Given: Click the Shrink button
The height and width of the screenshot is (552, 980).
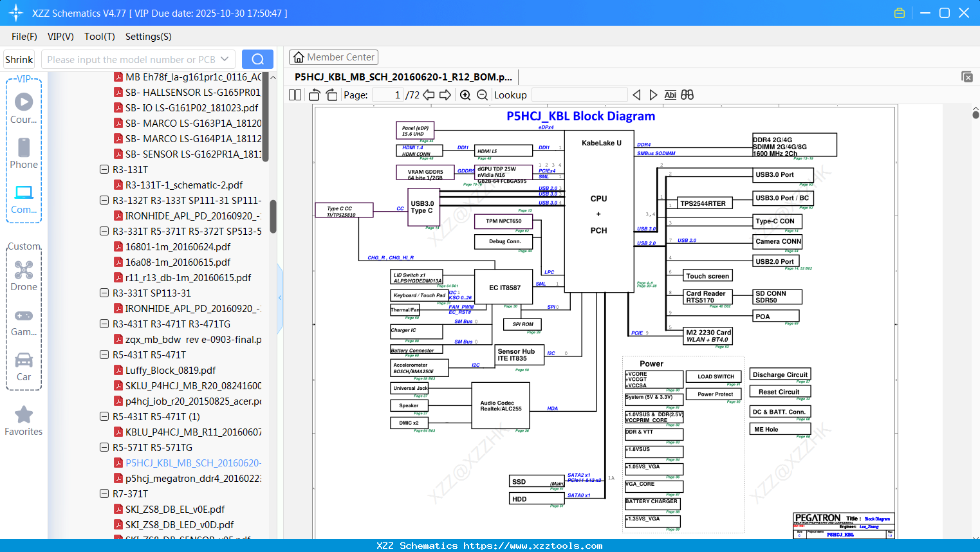Looking at the screenshot, I should (x=19, y=59).
